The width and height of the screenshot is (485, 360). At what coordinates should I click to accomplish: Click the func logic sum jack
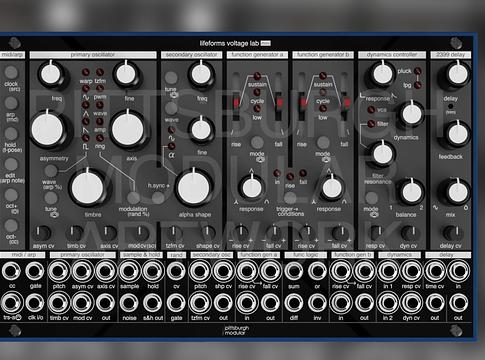click(x=294, y=271)
